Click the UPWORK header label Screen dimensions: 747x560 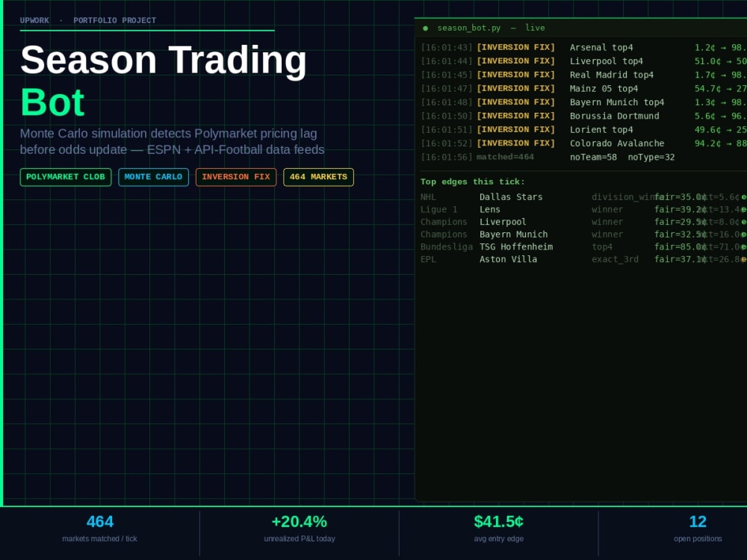coord(34,20)
